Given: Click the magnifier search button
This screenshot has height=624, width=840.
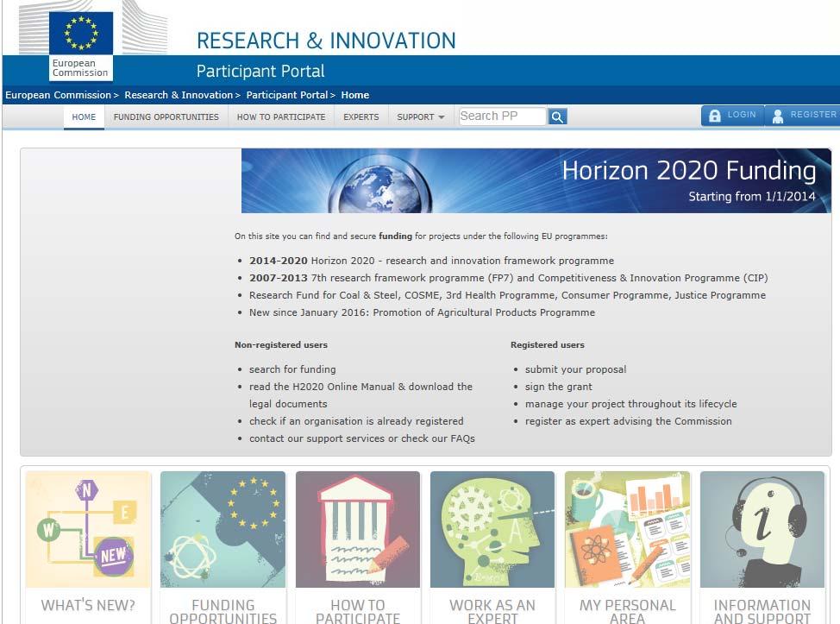Looking at the screenshot, I should pos(557,117).
